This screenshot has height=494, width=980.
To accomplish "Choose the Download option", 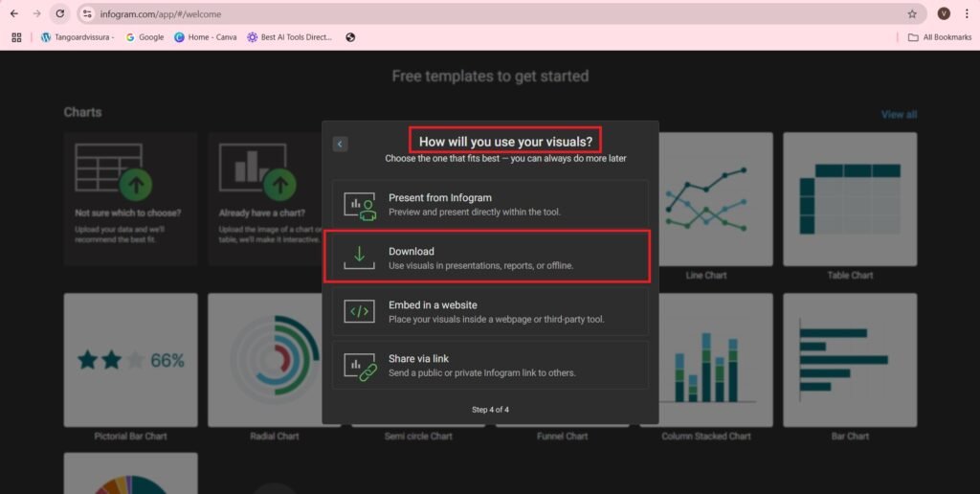I will pos(490,258).
